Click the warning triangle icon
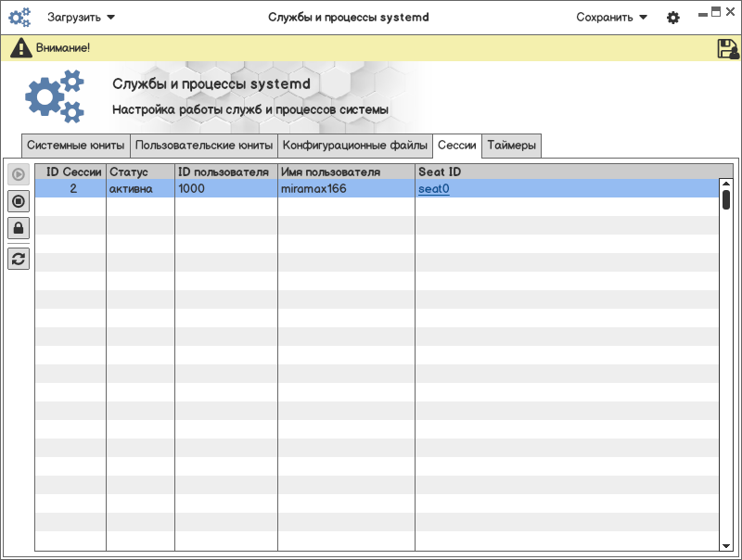742x560 pixels. (x=20, y=48)
